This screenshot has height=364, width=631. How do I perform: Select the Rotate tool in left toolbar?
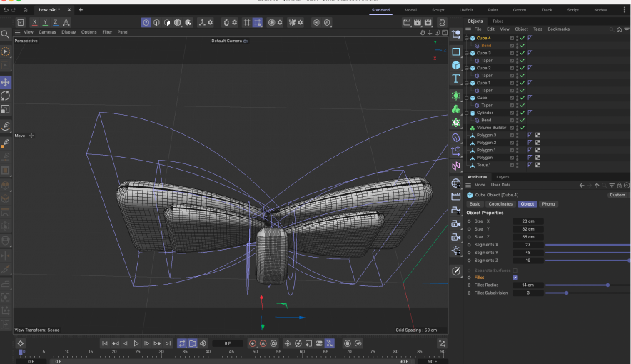pos(6,96)
